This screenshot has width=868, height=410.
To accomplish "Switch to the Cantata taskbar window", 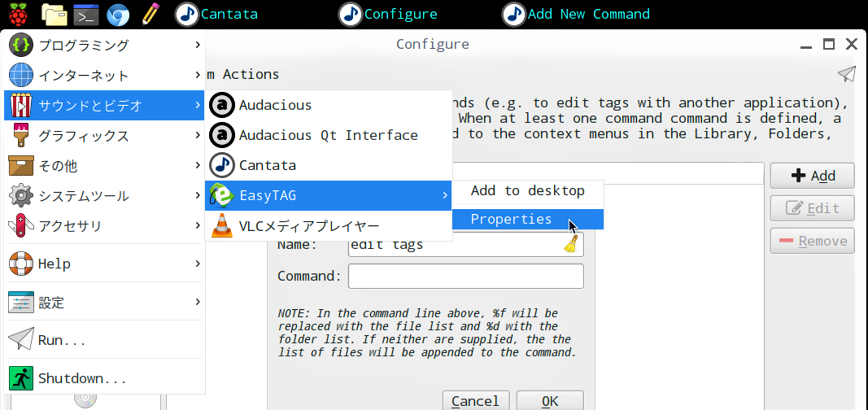I will 216,15.
